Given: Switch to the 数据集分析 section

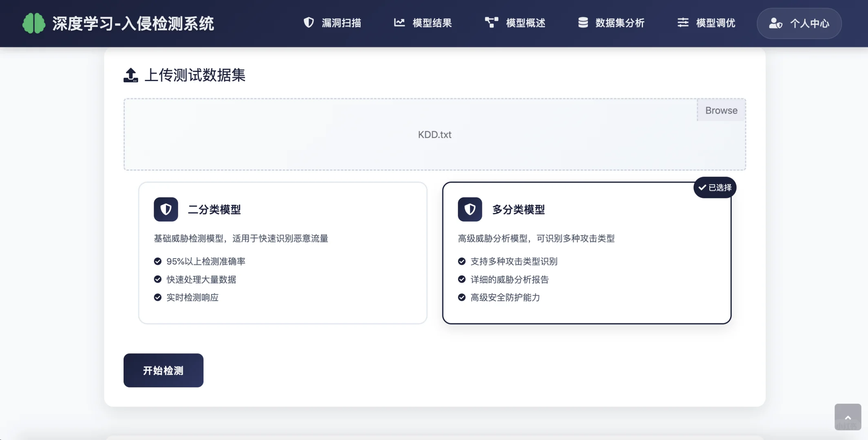Looking at the screenshot, I should pos(611,23).
